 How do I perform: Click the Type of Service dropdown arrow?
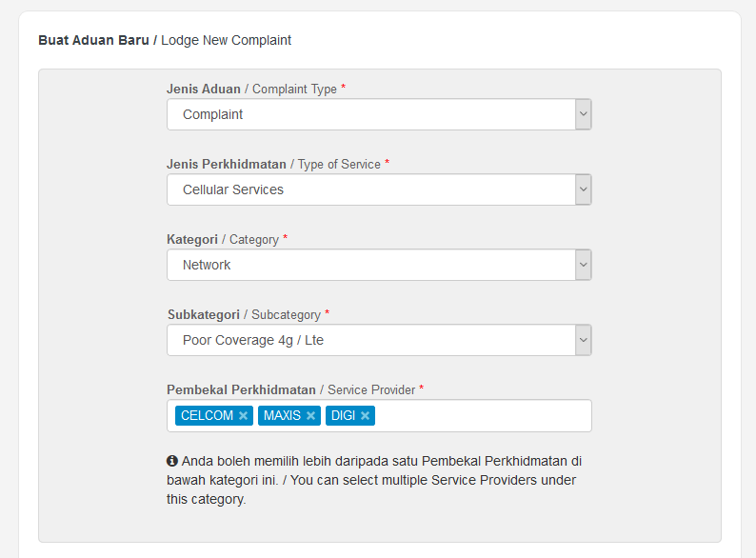[584, 189]
